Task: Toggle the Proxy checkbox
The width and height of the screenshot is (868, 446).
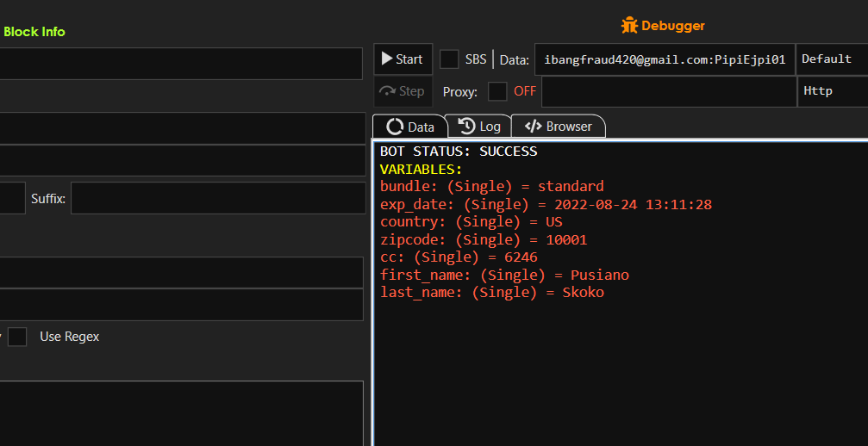Action: [497, 92]
